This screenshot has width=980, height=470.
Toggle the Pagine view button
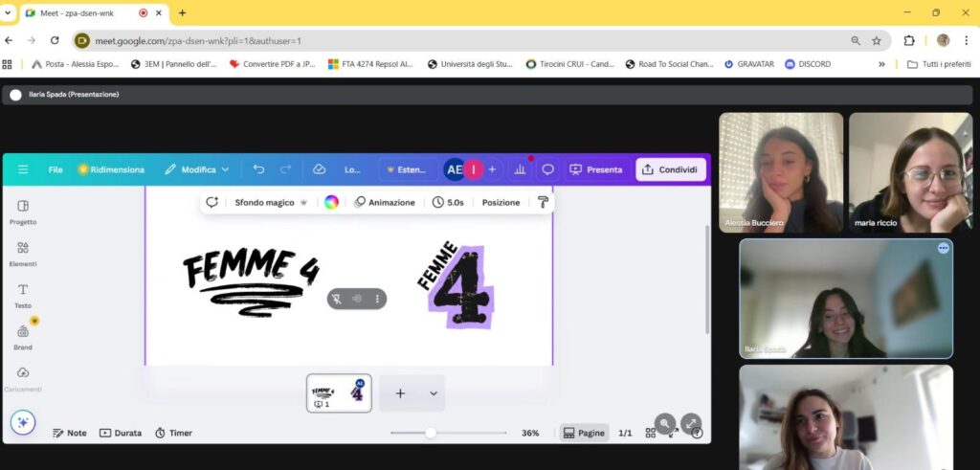pos(585,433)
